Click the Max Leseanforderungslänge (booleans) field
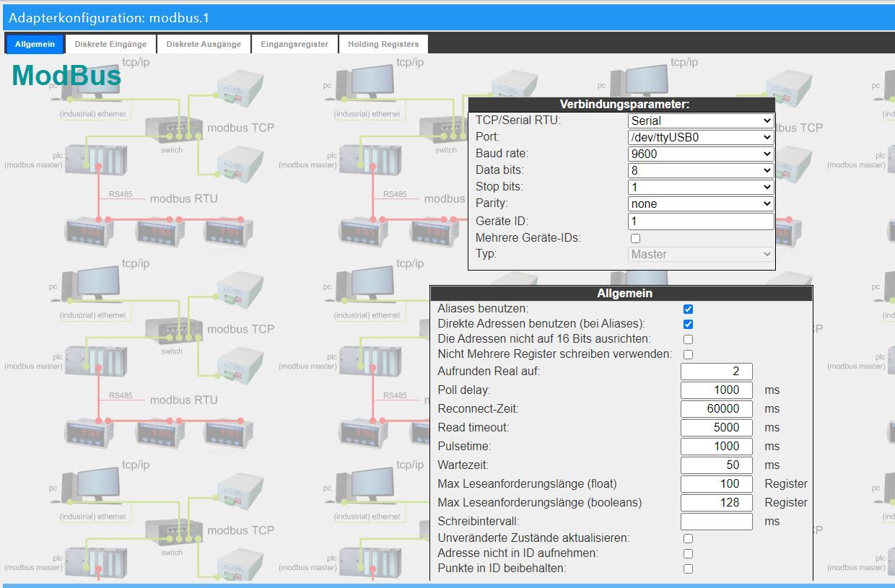Image resolution: width=895 pixels, height=588 pixels. pyautogui.click(x=717, y=503)
